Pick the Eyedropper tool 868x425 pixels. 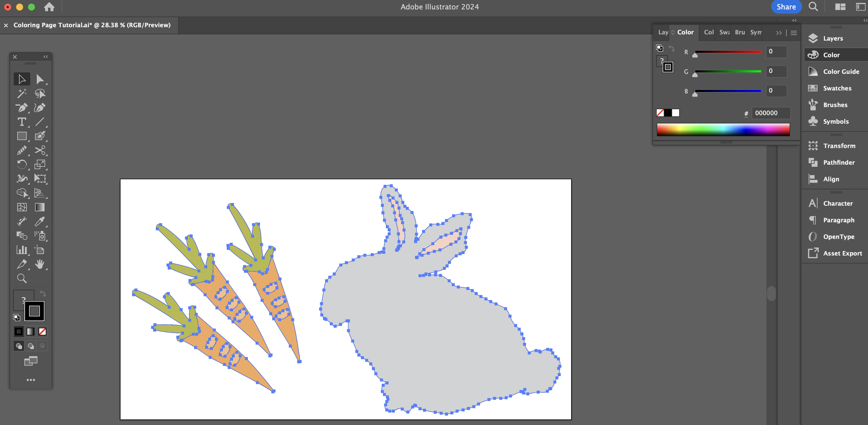click(x=40, y=222)
